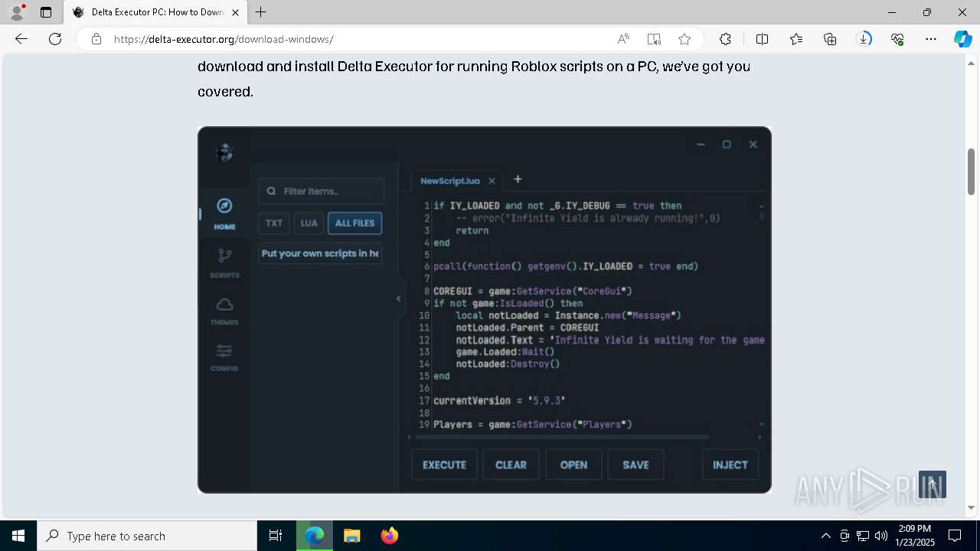Viewport: 980px width, 551px height.
Task: Toggle Split screen view
Action: [763, 39]
